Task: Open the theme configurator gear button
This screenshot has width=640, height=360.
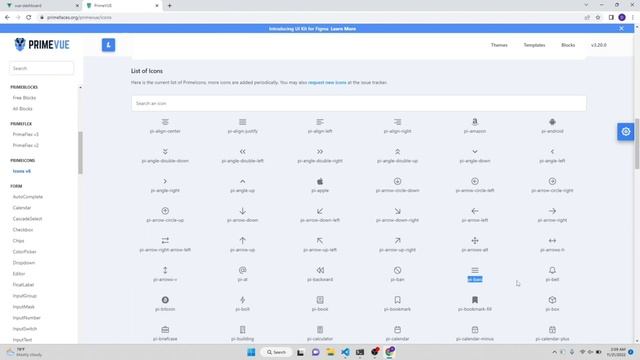Action: coord(625,132)
